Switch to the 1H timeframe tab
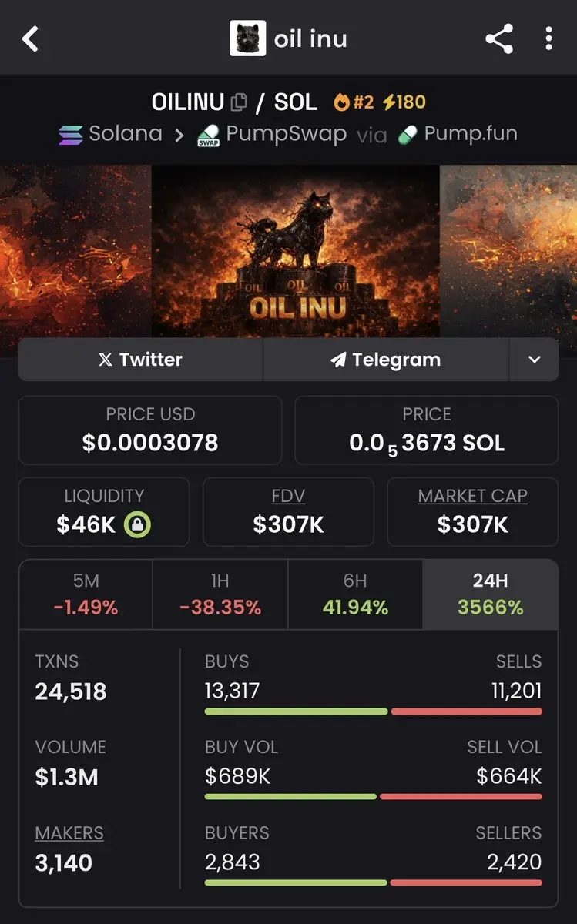Image resolution: width=577 pixels, height=924 pixels. click(220, 594)
